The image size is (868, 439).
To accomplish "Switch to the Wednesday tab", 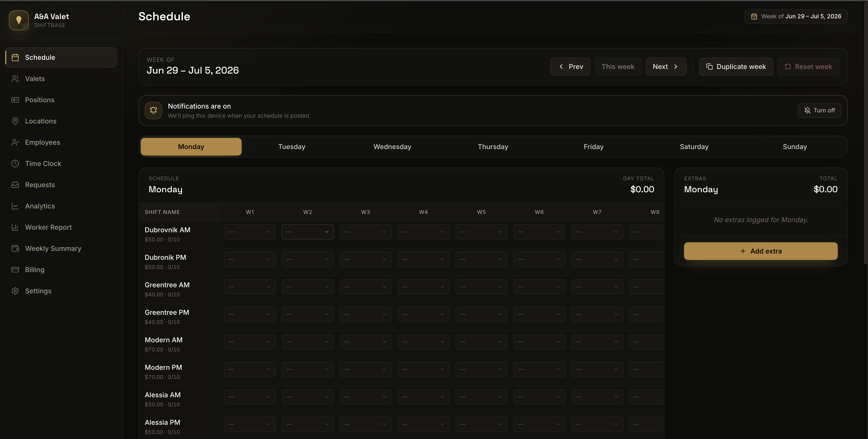I will 392,147.
